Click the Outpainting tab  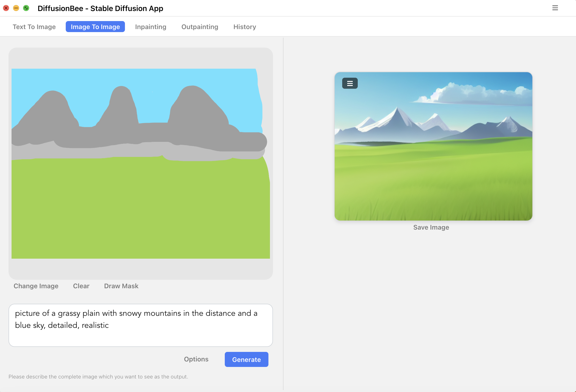click(x=200, y=27)
